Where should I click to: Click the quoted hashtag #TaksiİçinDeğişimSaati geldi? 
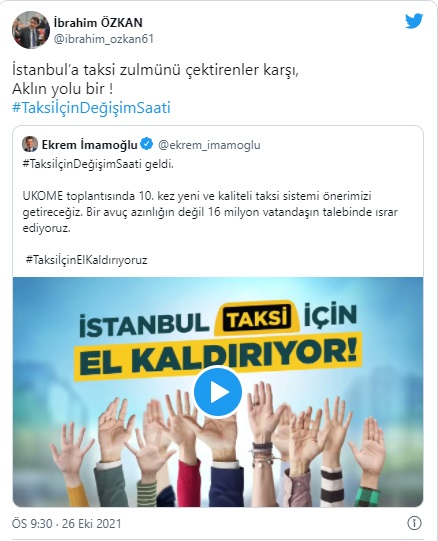(x=98, y=164)
